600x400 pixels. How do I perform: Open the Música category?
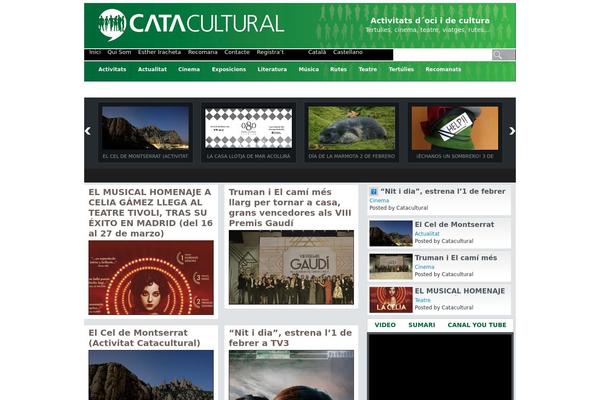coord(309,69)
